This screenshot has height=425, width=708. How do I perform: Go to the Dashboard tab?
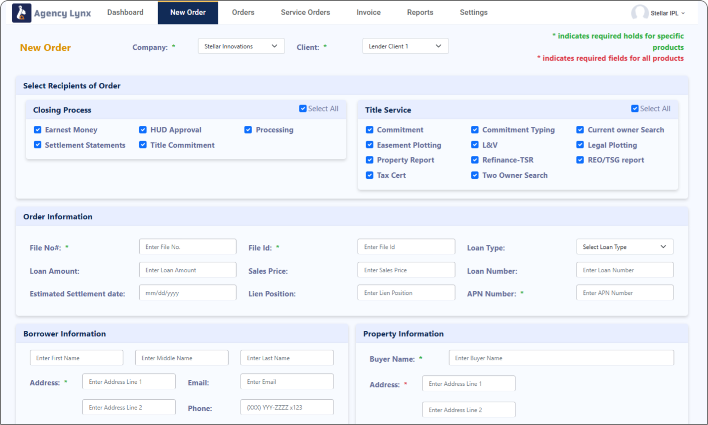pos(125,12)
